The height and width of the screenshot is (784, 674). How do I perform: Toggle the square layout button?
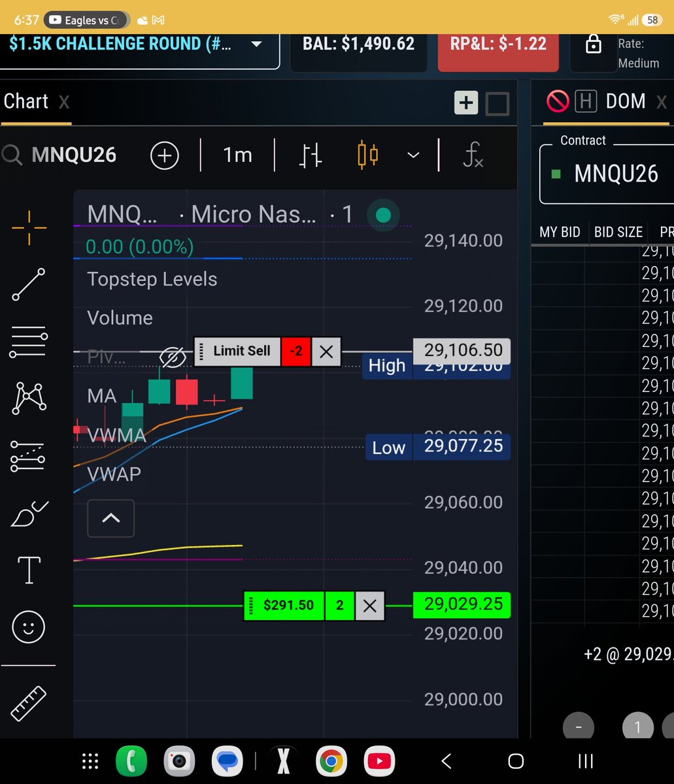(497, 103)
